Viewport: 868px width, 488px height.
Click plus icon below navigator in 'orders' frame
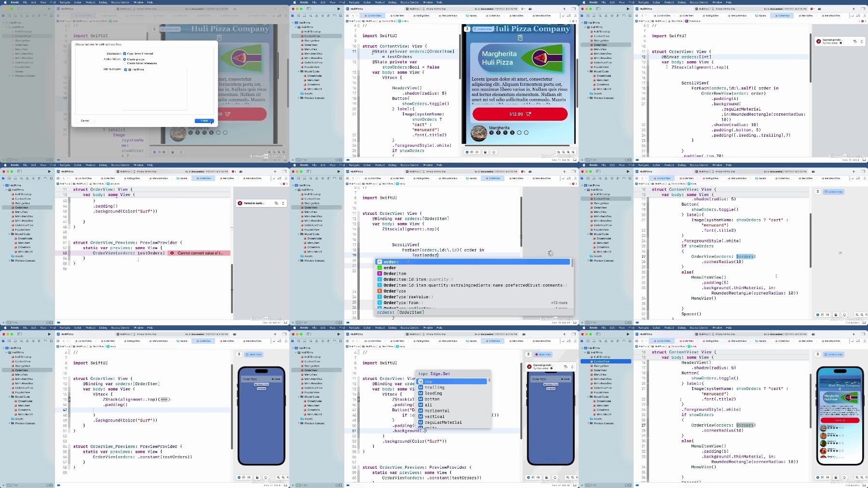pos(294,322)
